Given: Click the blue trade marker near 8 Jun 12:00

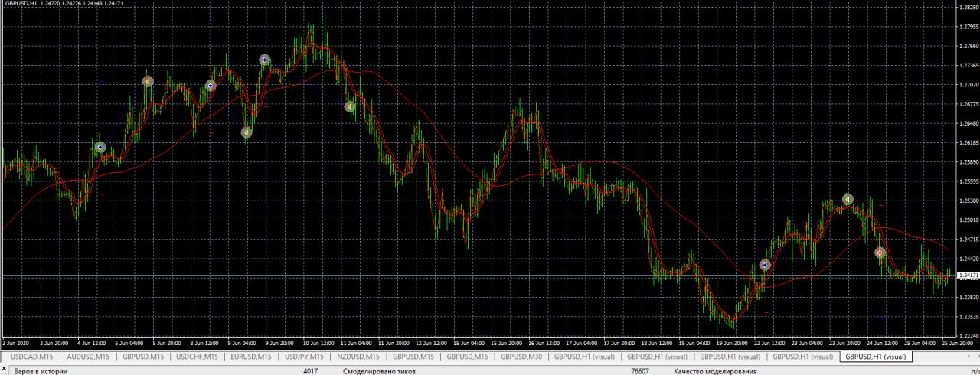Looking at the screenshot, I should tap(210, 86).
